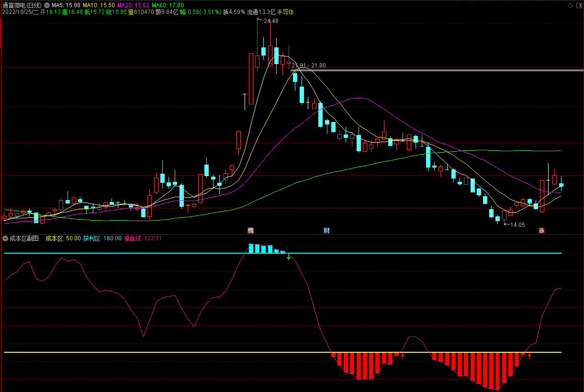Click the diamond icon at top right
The image size is (584, 392).
(570, 5)
